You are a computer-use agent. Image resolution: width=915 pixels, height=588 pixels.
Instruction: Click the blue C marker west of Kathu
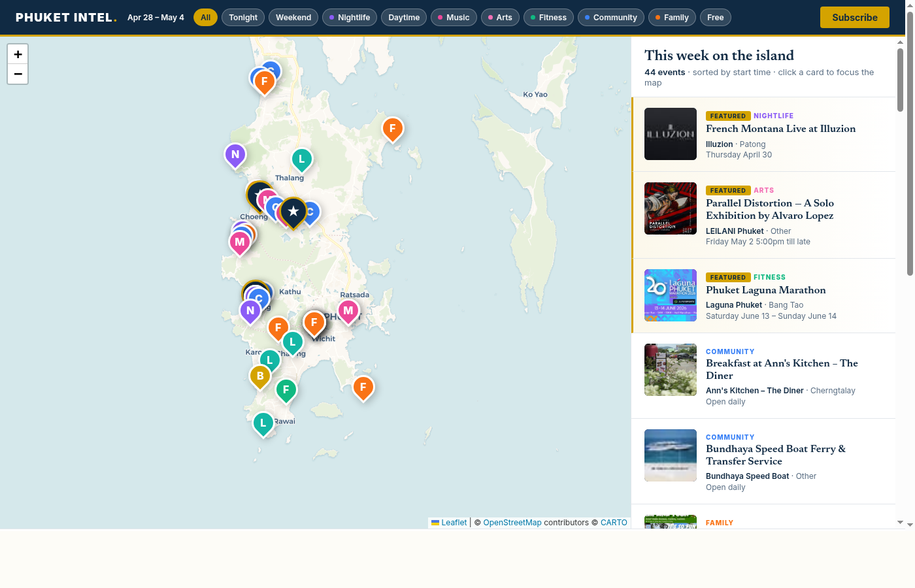(x=259, y=298)
